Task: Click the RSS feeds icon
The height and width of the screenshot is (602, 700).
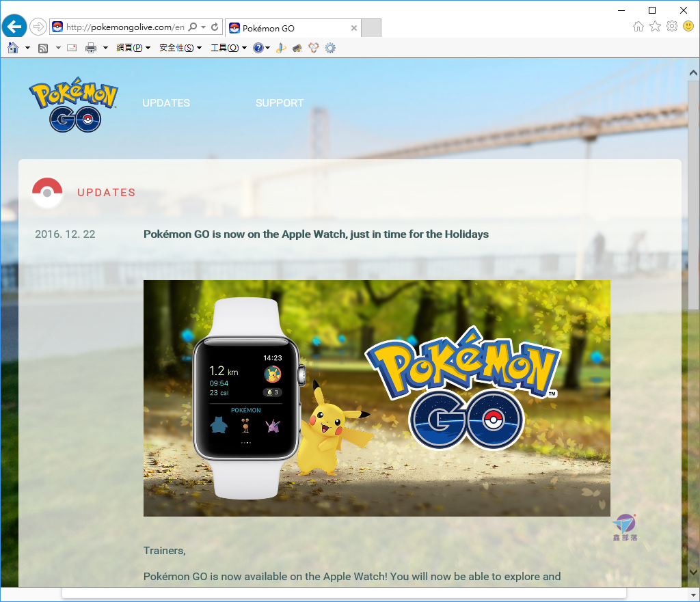Action: click(43, 49)
